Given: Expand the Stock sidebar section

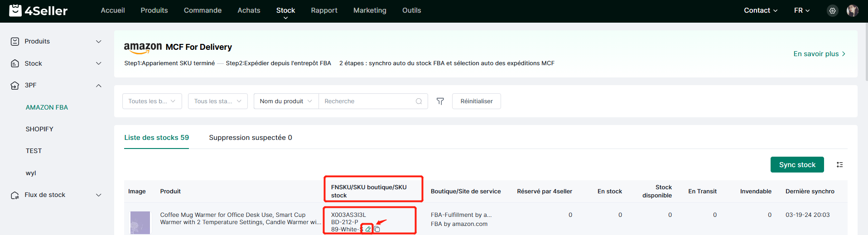Looking at the screenshot, I should click(99, 63).
